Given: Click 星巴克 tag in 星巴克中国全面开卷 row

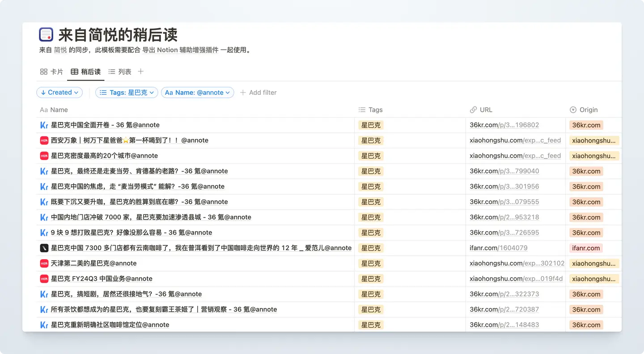Looking at the screenshot, I should click(371, 125).
